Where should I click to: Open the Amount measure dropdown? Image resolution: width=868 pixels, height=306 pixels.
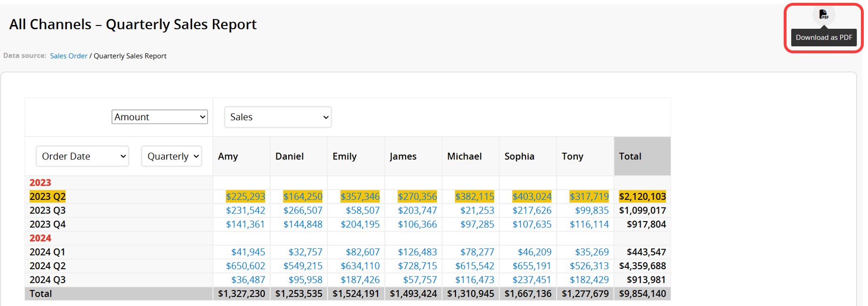pyautogui.click(x=160, y=117)
